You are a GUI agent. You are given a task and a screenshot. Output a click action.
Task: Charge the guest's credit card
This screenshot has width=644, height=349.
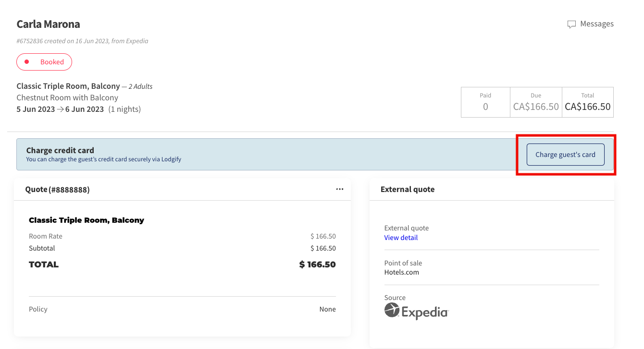click(565, 155)
